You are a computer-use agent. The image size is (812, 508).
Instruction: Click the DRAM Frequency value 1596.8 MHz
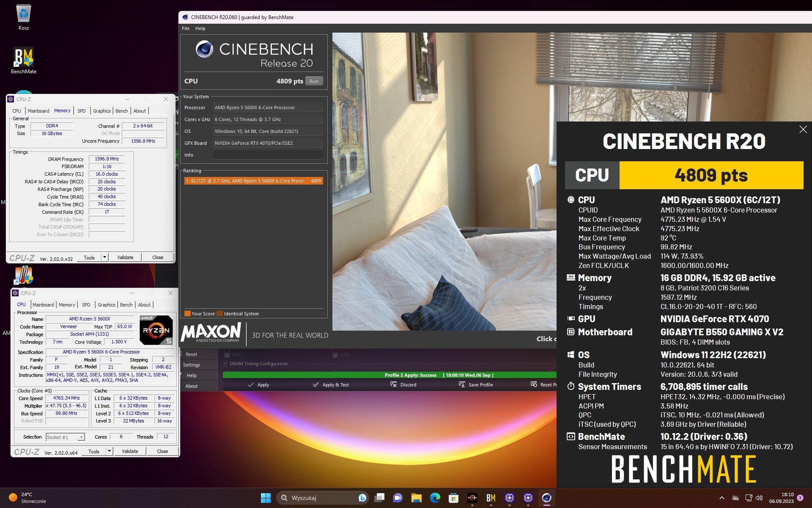pyautogui.click(x=107, y=159)
